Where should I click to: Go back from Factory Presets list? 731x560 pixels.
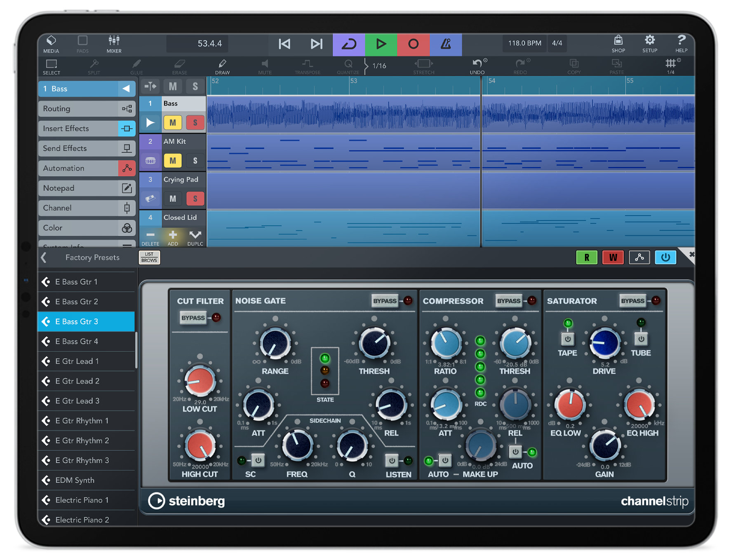click(44, 258)
